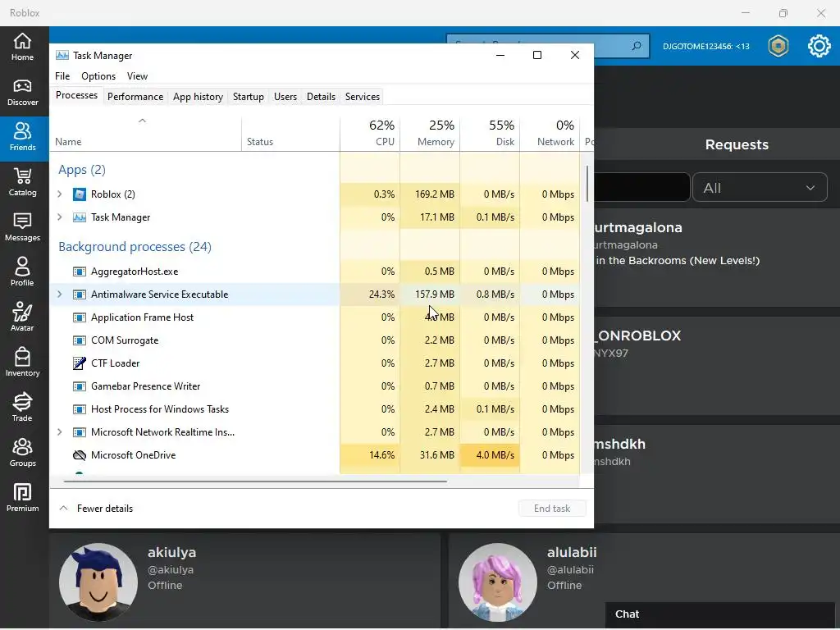Click the Task Manager process row icon
The image size is (840, 630).
(80, 217)
